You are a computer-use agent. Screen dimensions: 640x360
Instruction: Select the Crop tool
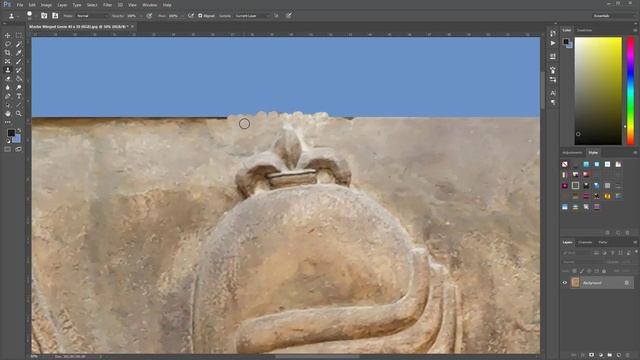click(7, 53)
